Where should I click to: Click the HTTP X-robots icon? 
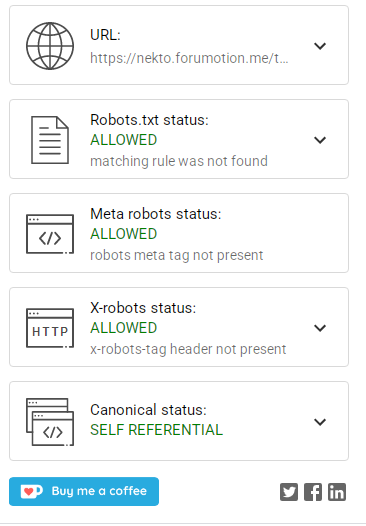coord(50,328)
